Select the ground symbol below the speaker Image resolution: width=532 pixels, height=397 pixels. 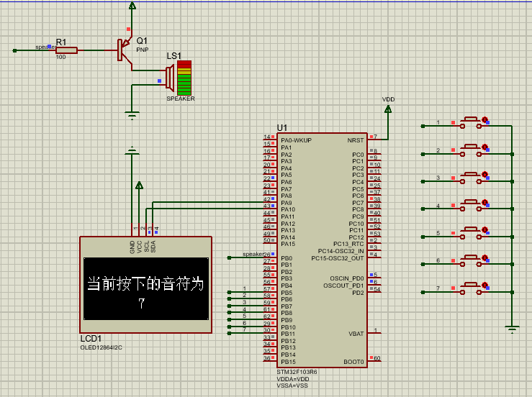pos(132,116)
